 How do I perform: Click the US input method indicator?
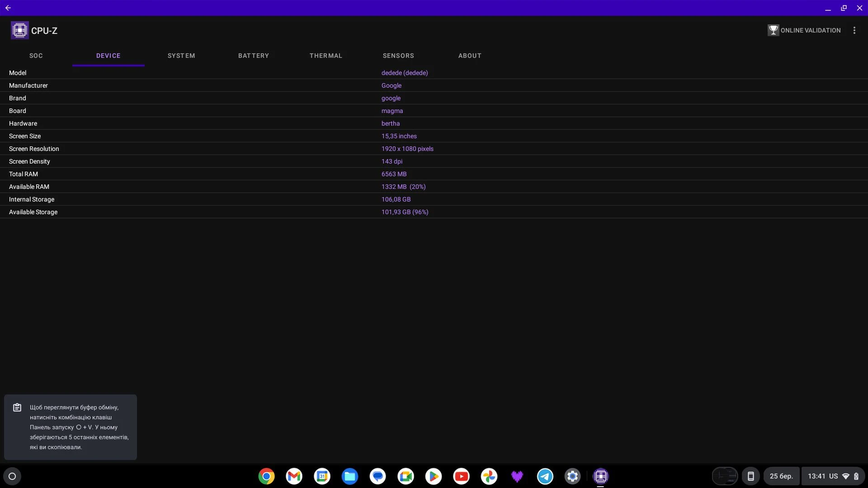click(x=834, y=476)
